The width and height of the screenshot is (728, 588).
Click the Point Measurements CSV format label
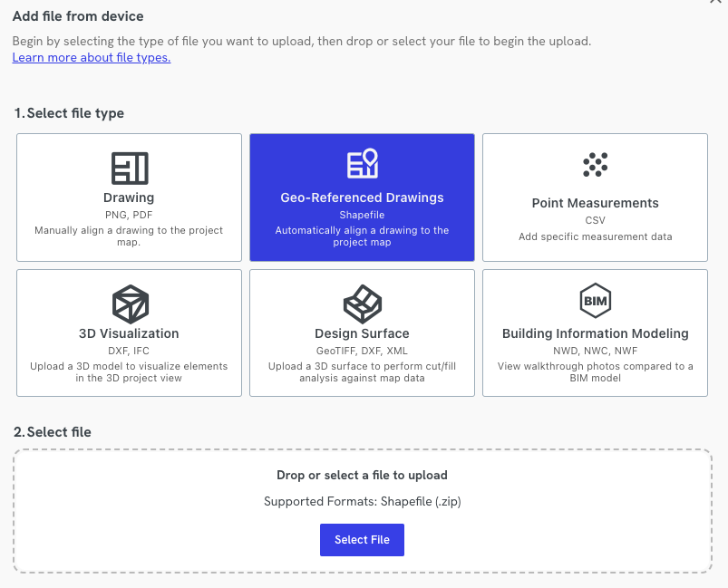click(595, 220)
